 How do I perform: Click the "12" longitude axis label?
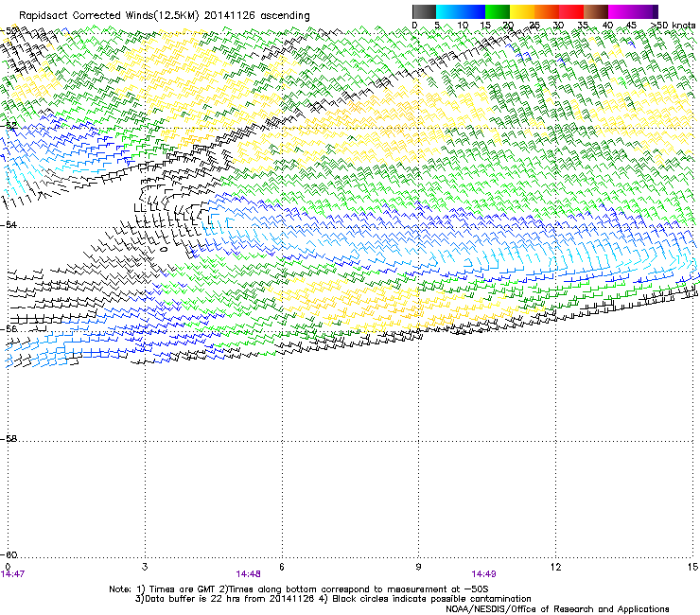(555, 567)
